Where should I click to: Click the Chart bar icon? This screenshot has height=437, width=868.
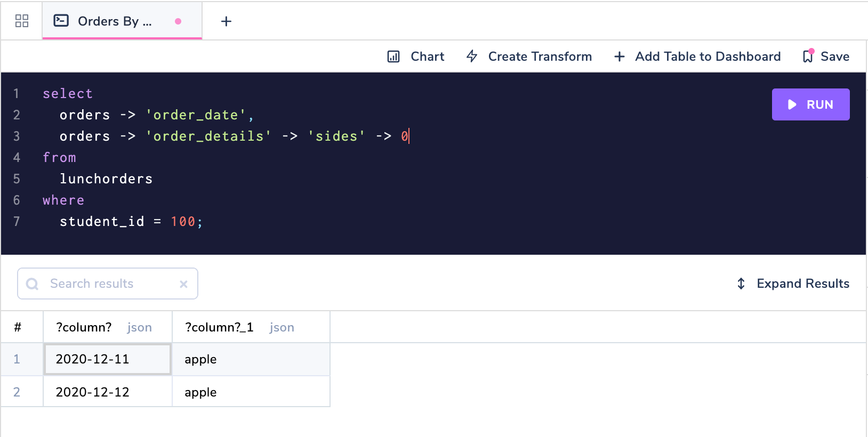coord(393,56)
